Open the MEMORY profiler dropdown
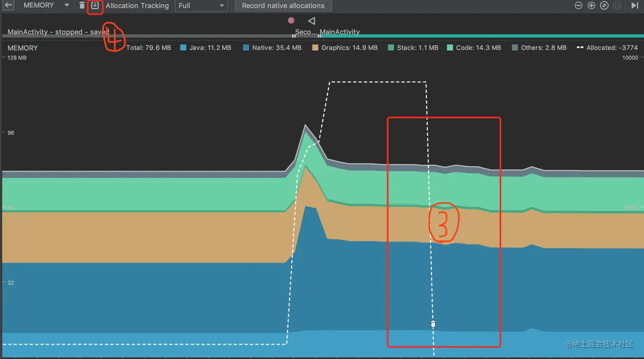The image size is (644, 359). (x=46, y=6)
